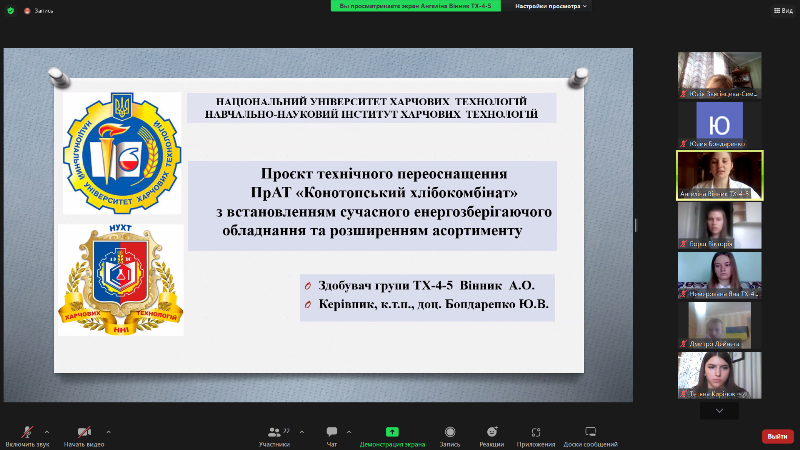Screen dimensions: 800x450
Task: Click the Запись recording label at top left
Action: point(43,11)
